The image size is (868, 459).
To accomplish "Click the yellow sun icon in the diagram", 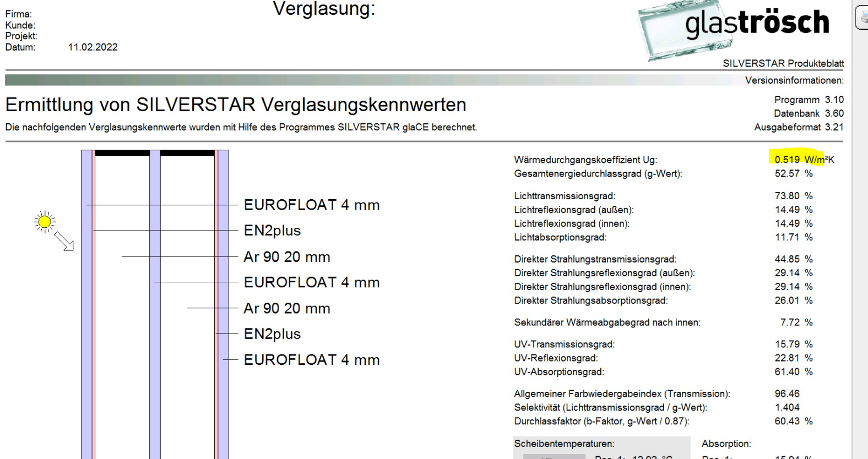I will 45,222.
